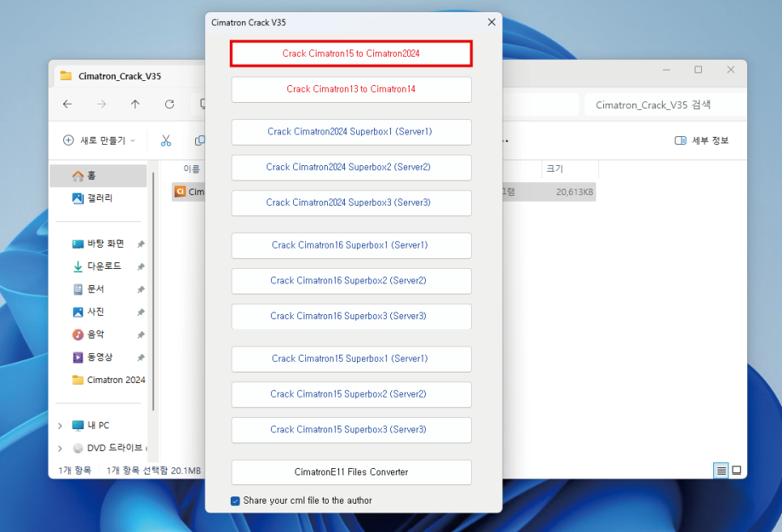782x532 pixels.
Task: Refresh the Explorer folder view
Action: point(169,104)
